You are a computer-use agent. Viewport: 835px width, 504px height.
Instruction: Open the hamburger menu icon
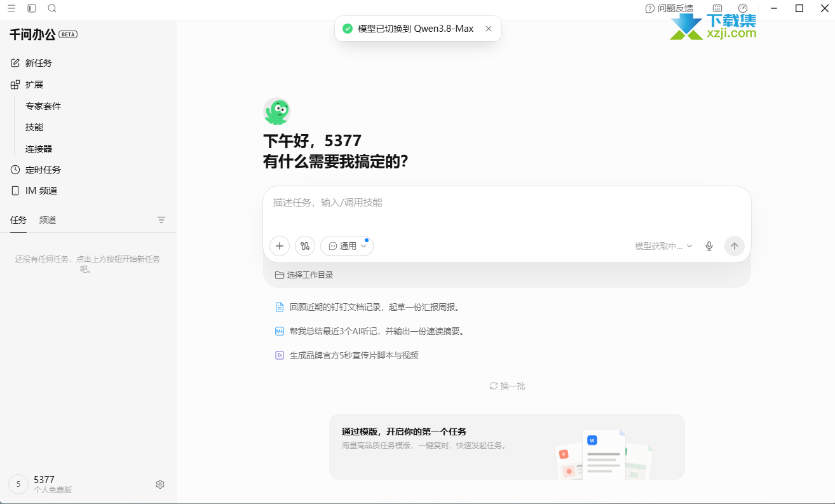pyautogui.click(x=11, y=8)
